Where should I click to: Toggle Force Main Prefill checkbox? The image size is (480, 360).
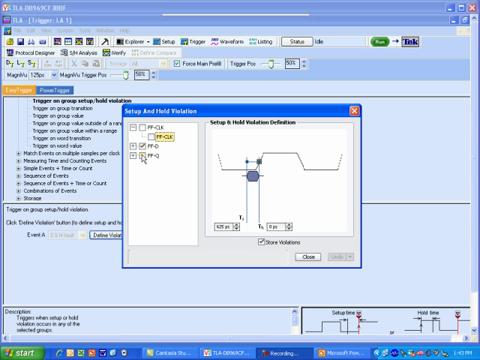(x=177, y=63)
